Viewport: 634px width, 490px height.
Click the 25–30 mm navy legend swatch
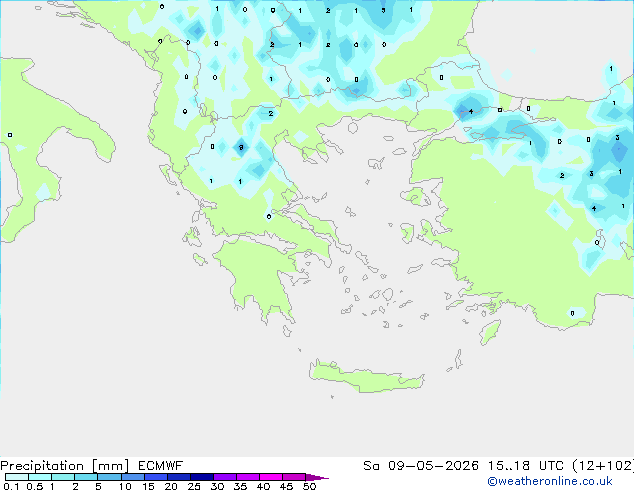(202, 477)
